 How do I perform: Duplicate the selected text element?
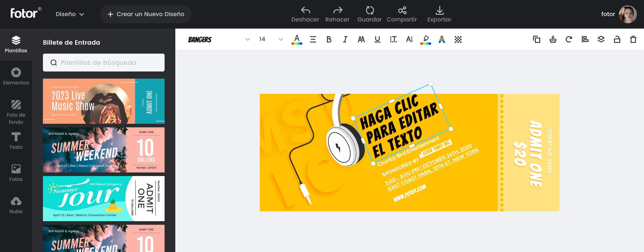536,40
